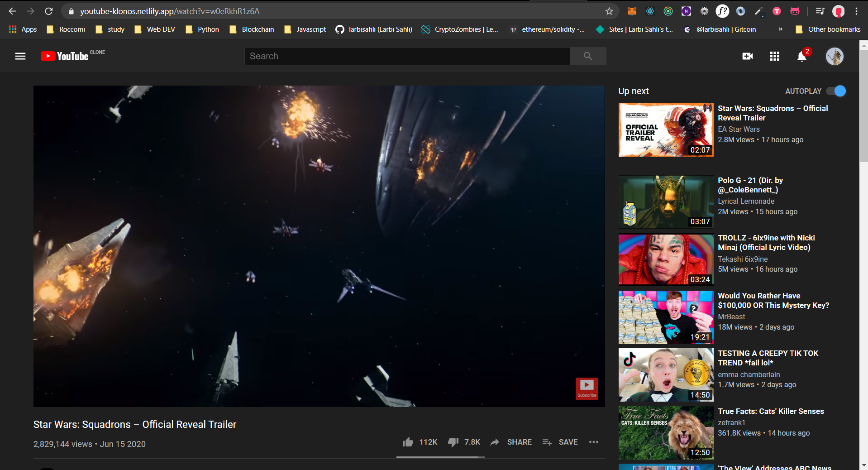Open the Javascript bookmarks folder
The width and height of the screenshot is (868, 470).
coord(305,29)
